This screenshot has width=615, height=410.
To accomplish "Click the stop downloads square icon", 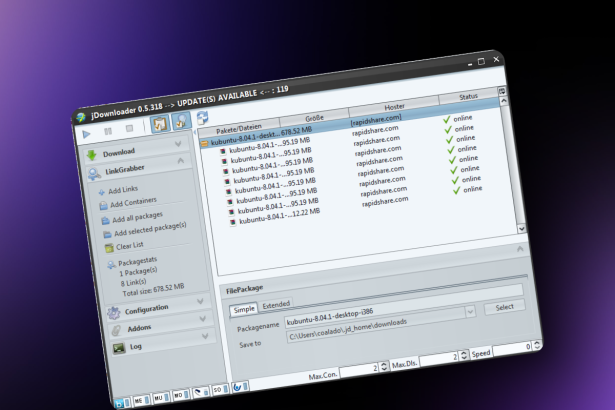I will pos(129,128).
